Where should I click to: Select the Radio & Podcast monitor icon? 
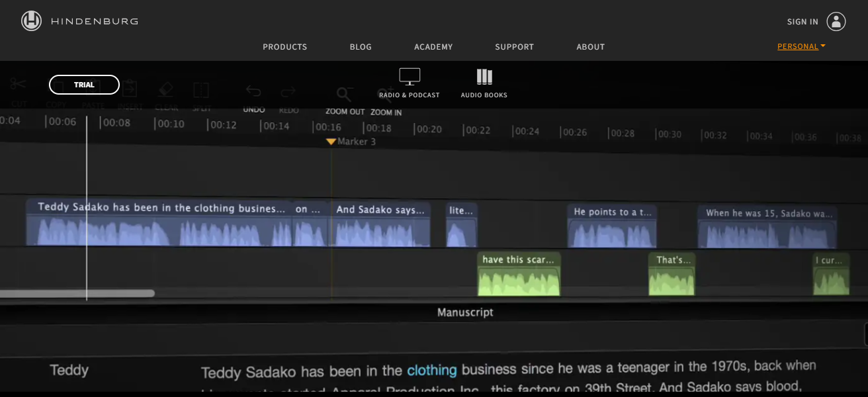[x=410, y=77]
